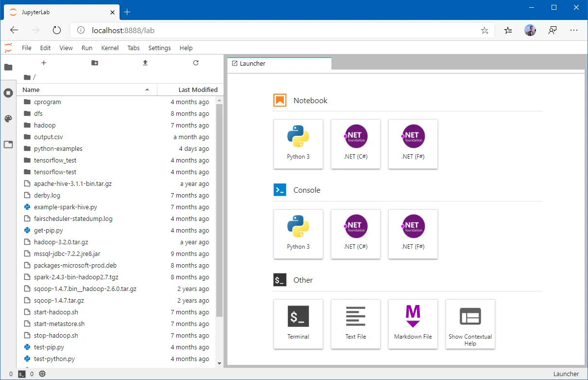Open the python-examples folder
Screen dimensions: 588x380
(x=58, y=149)
